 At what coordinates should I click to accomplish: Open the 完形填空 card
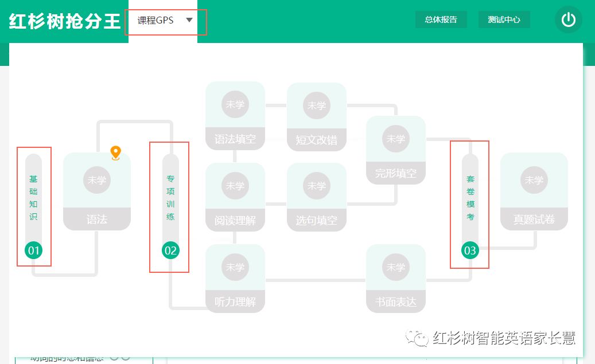pos(396,150)
